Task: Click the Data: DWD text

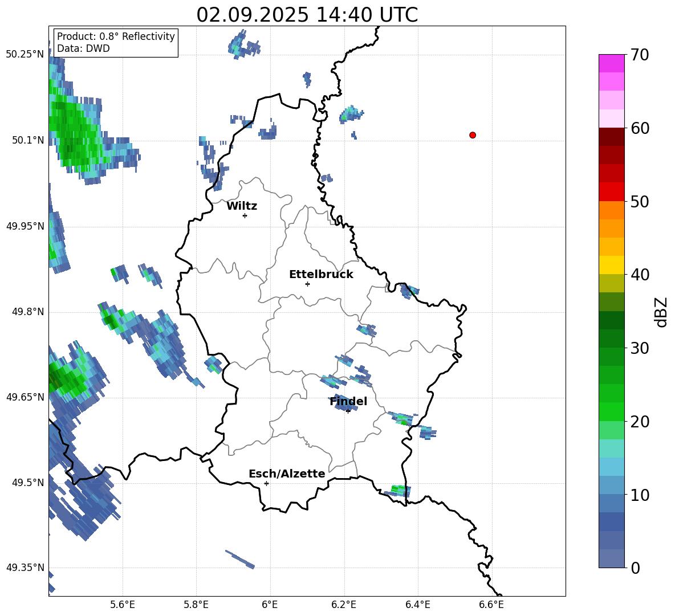Action: point(83,48)
